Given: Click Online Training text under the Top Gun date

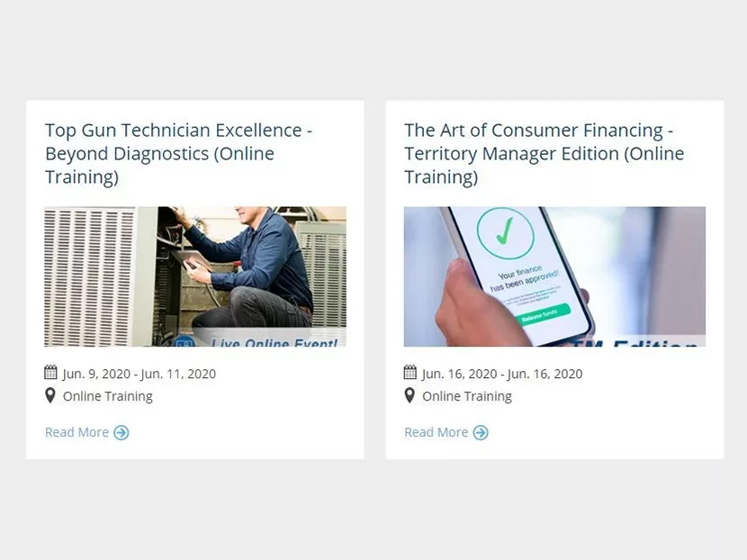Looking at the screenshot, I should 107,395.
